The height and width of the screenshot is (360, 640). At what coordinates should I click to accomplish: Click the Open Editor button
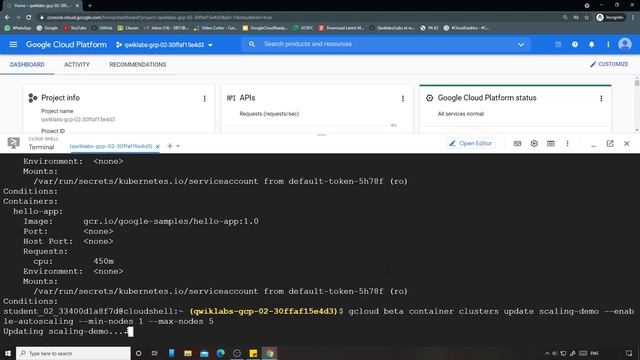(471, 143)
